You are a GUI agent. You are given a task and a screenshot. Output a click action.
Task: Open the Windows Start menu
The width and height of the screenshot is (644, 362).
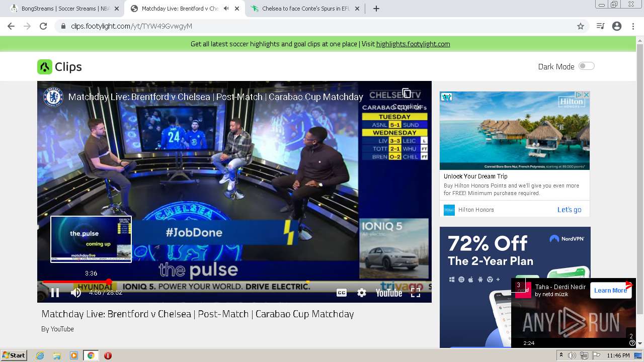point(14,355)
